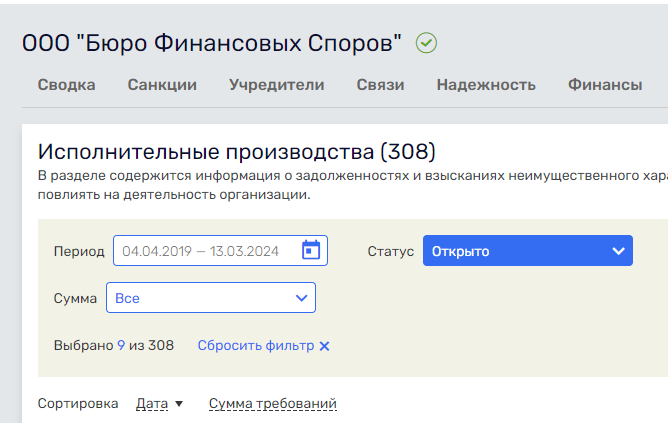Click the Исполнительные производства (308) heading
The height and width of the screenshot is (423, 668).
pos(236,152)
